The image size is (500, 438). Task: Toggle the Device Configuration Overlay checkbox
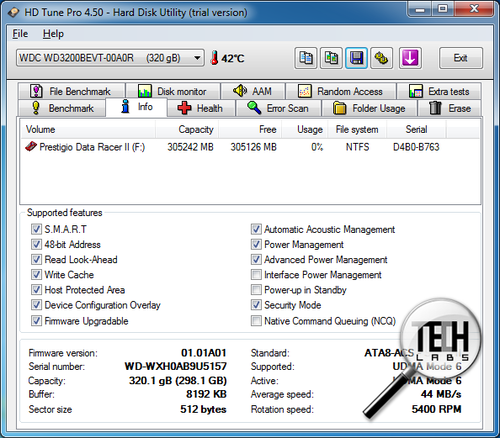pyautogui.click(x=36, y=305)
